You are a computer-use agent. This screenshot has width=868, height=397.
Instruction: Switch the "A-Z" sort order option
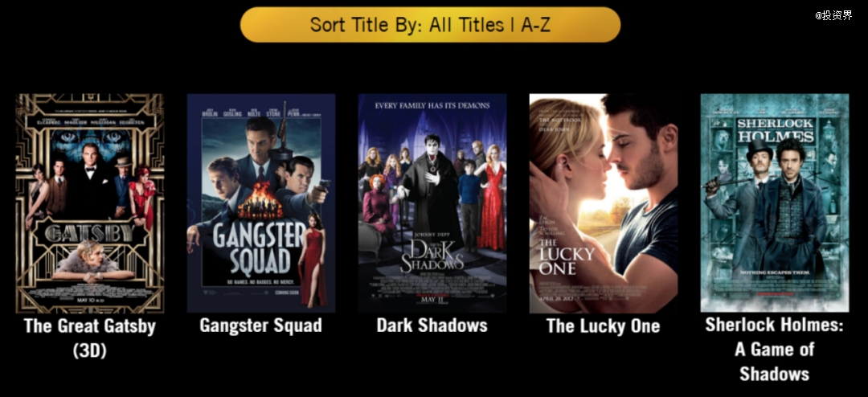536,25
